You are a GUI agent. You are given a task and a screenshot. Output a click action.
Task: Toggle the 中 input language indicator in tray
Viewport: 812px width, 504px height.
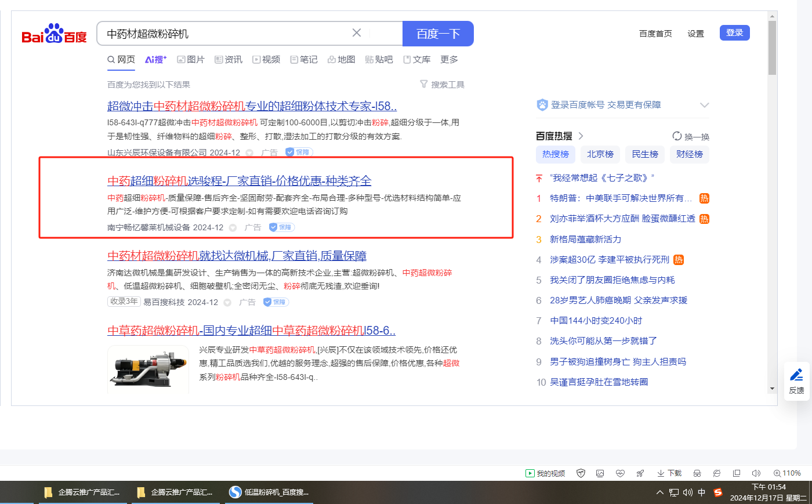click(x=701, y=492)
